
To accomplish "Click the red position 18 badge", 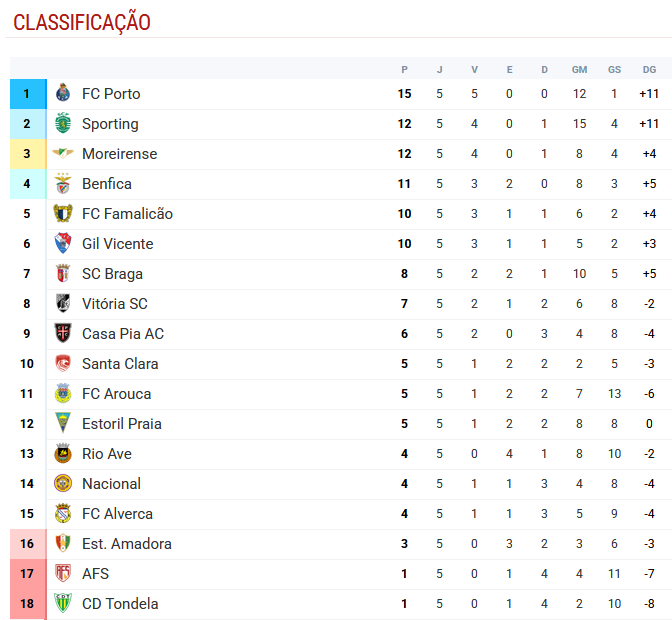I will pyautogui.click(x=27, y=604).
